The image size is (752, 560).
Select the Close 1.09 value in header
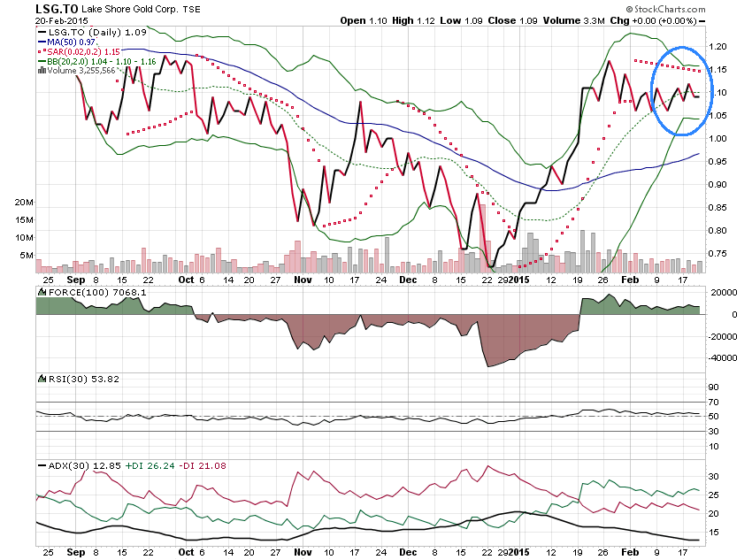pyautogui.click(x=512, y=20)
